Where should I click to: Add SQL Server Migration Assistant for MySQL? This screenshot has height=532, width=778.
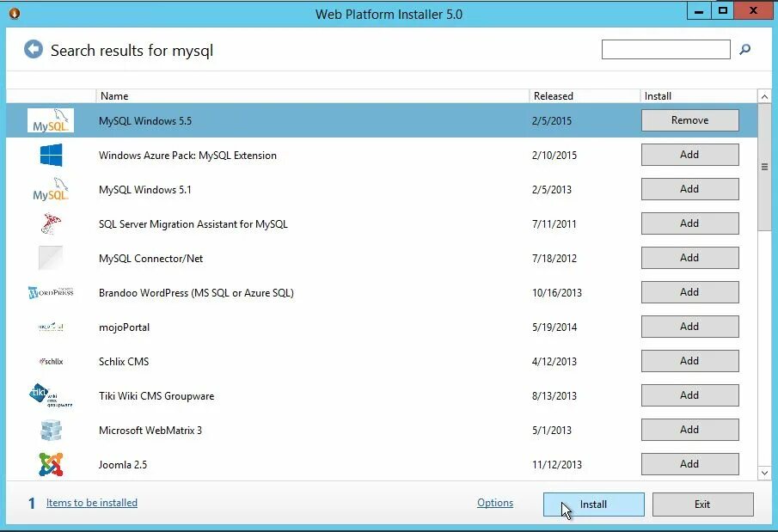[x=689, y=223]
